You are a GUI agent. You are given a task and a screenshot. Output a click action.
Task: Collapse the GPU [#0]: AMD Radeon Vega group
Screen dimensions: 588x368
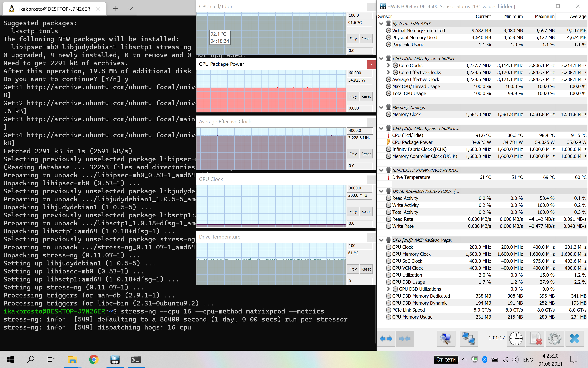pyautogui.click(x=381, y=240)
